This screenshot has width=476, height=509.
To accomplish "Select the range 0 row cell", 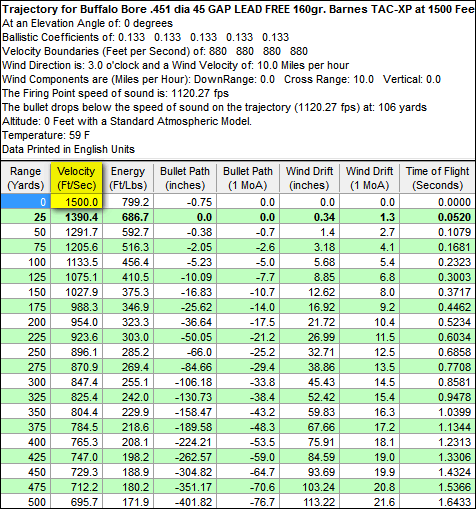I will coord(26,202).
